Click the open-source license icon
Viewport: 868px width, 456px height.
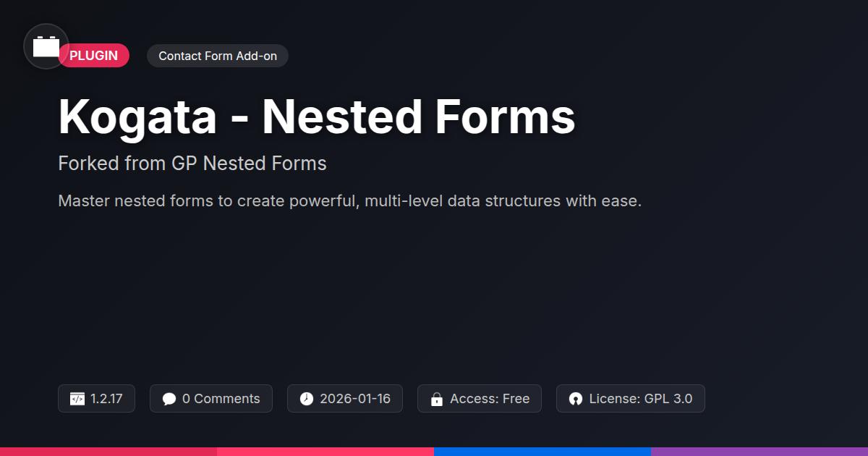pyautogui.click(x=576, y=399)
